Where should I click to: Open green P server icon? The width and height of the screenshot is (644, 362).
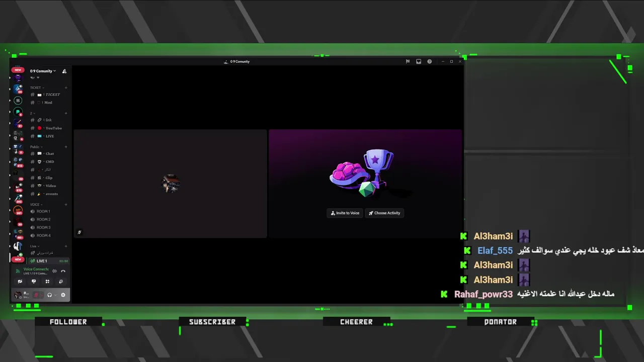coord(18,112)
